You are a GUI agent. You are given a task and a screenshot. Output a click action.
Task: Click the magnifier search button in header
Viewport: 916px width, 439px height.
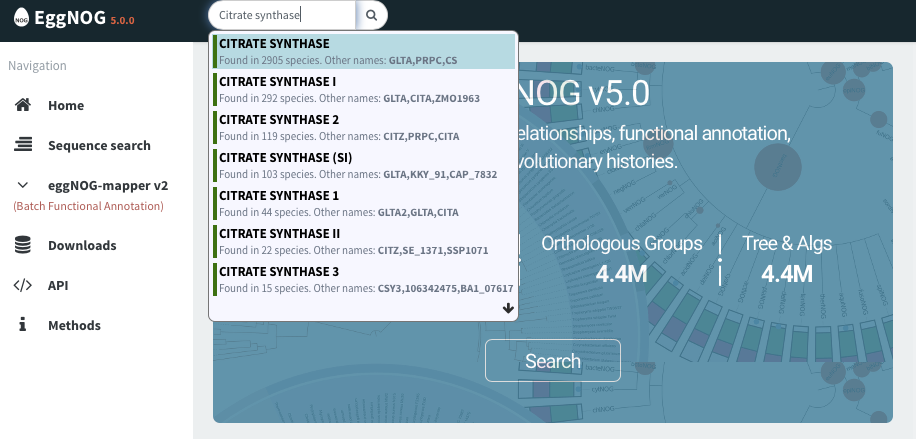[x=372, y=15]
